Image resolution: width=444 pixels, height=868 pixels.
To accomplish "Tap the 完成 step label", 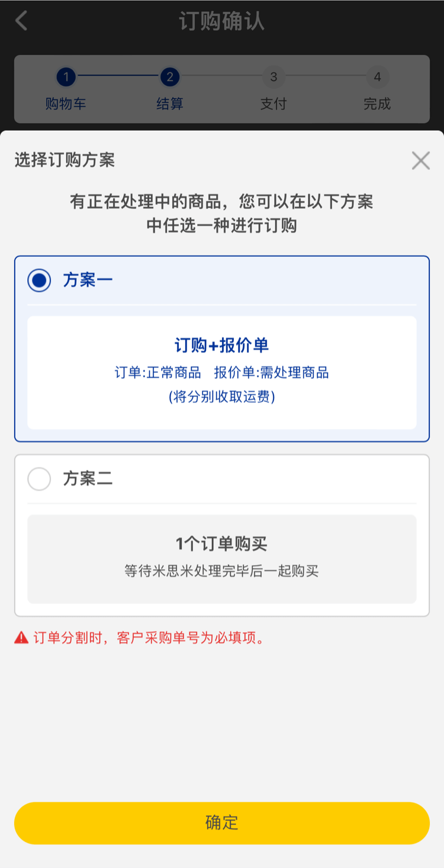I will (x=377, y=104).
